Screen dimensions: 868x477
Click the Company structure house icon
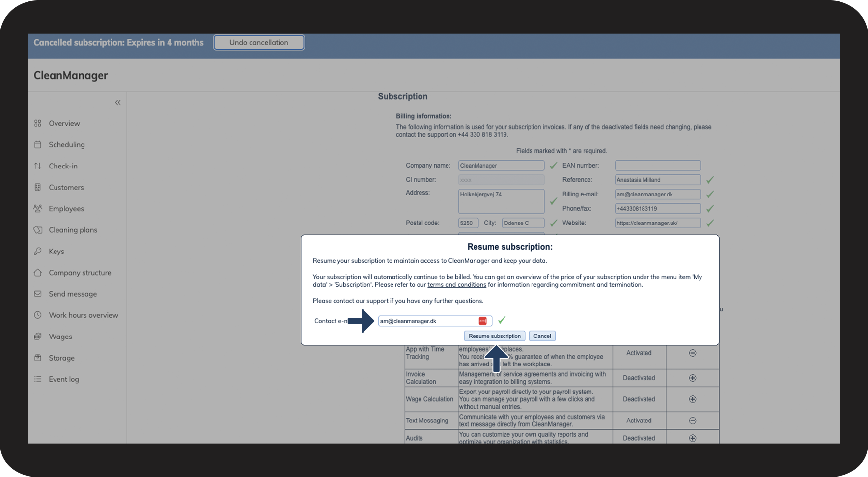point(38,273)
